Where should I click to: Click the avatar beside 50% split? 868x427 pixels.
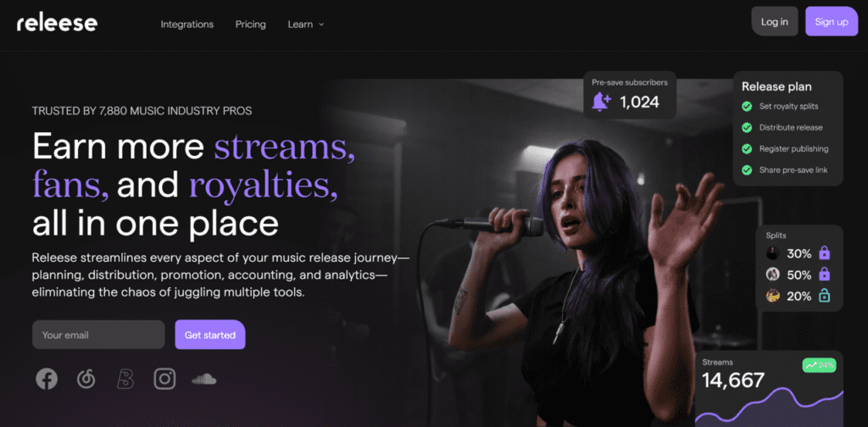773,274
